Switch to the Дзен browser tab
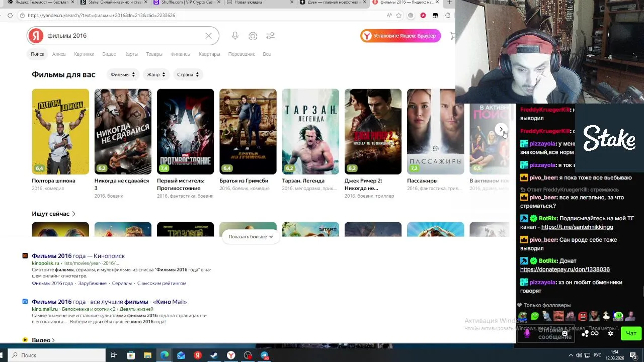The image size is (644, 362). tap(332, 3)
